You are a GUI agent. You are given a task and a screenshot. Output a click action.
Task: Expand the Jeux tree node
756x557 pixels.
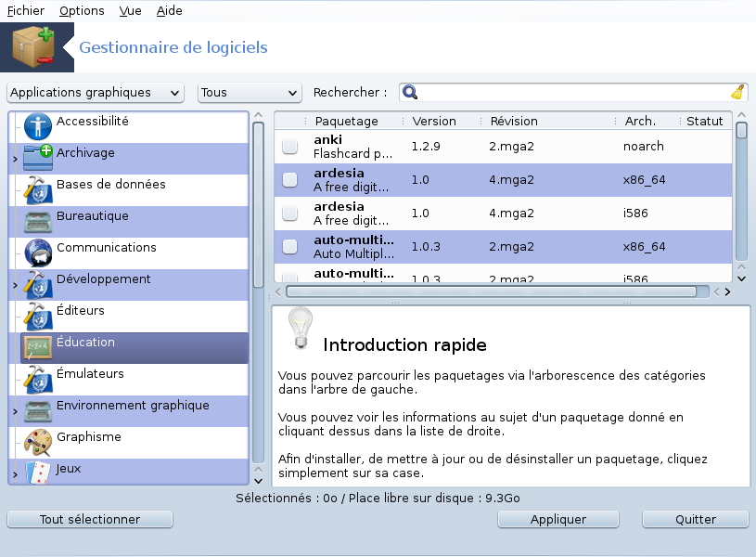15,475
